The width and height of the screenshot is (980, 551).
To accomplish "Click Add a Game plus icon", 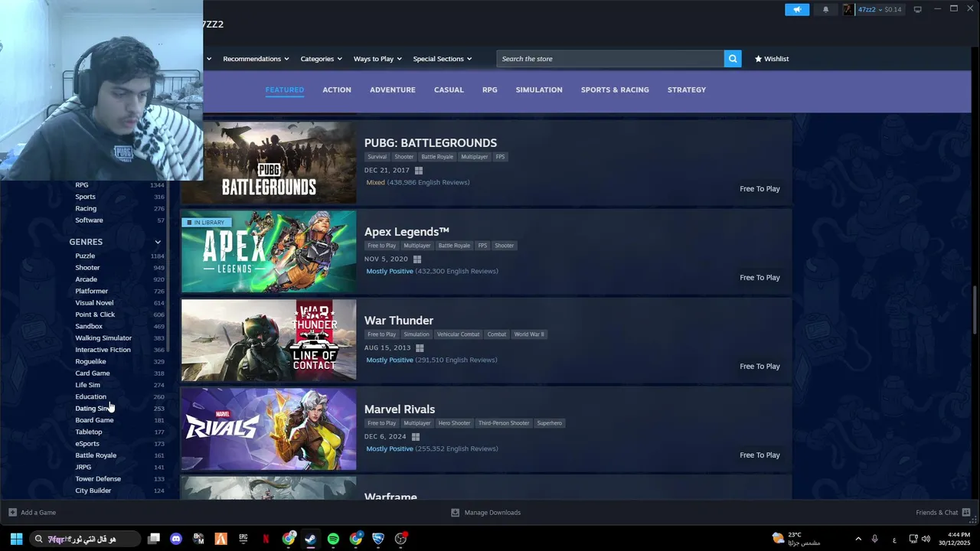I will click(12, 512).
